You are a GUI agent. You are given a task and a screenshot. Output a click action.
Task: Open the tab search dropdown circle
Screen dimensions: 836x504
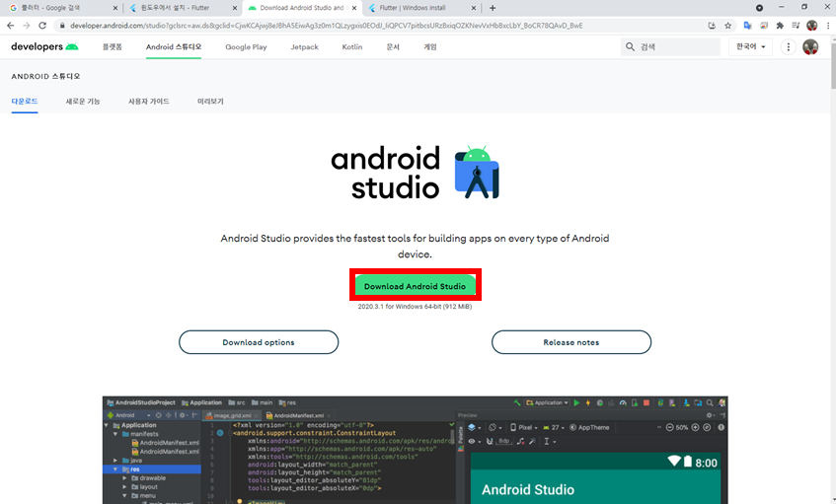click(x=759, y=8)
